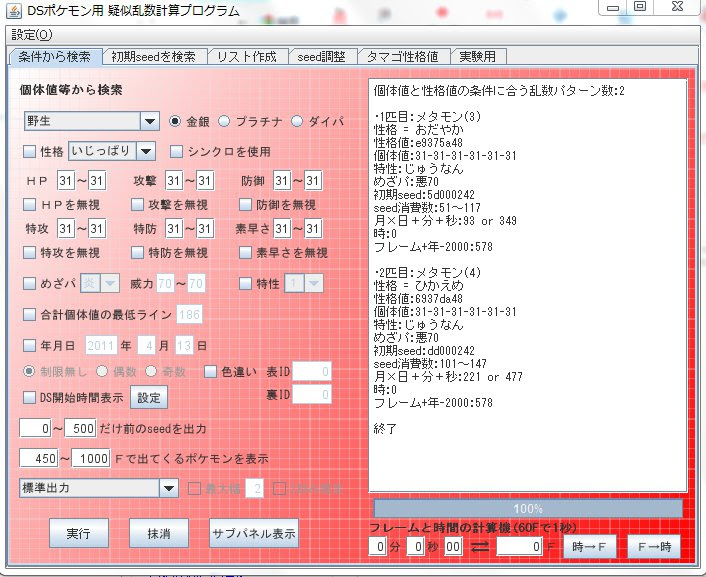Click the F frame count field
The width and height of the screenshot is (706, 577).
(519, 546)
